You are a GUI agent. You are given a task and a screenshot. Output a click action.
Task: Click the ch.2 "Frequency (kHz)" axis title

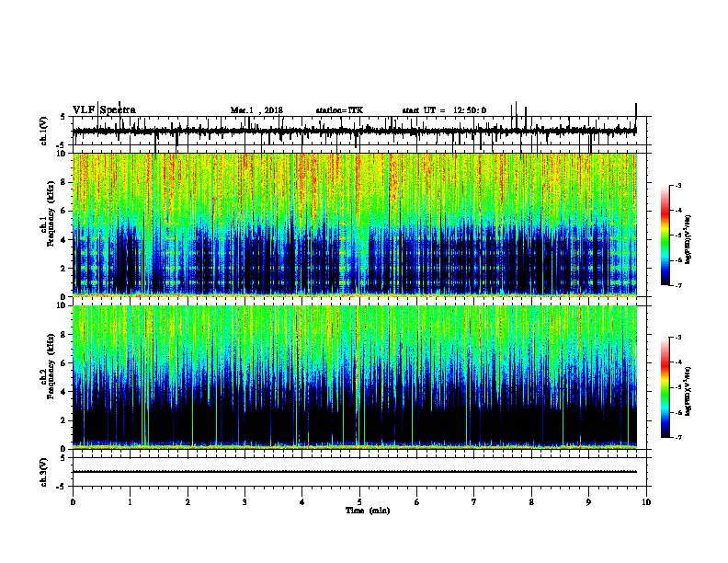(x=51, y=366)
